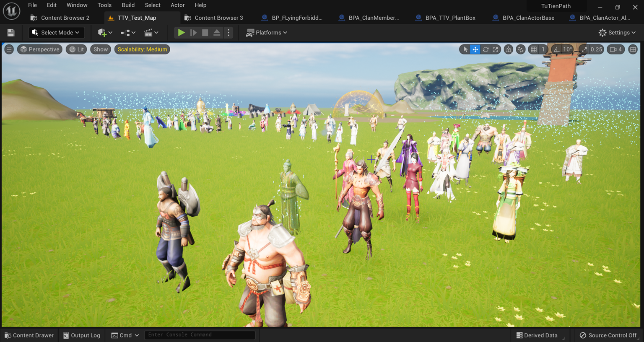Open the camera speed 4 setting
This screenshot has width=644, height=342.
(x=616, y=49)
